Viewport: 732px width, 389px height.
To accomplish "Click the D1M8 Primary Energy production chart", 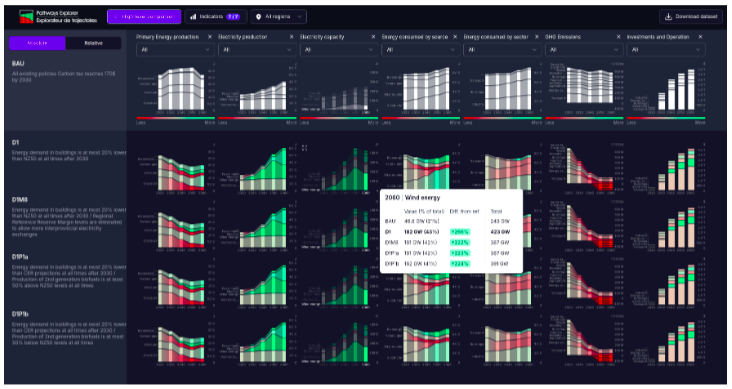I will 176,226.
